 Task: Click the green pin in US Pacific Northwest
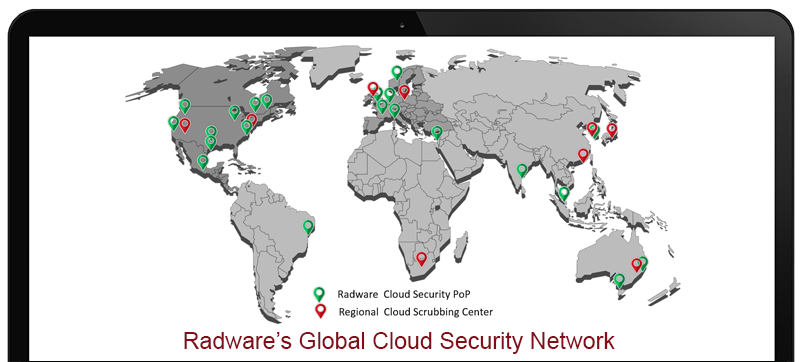[185, 106]
